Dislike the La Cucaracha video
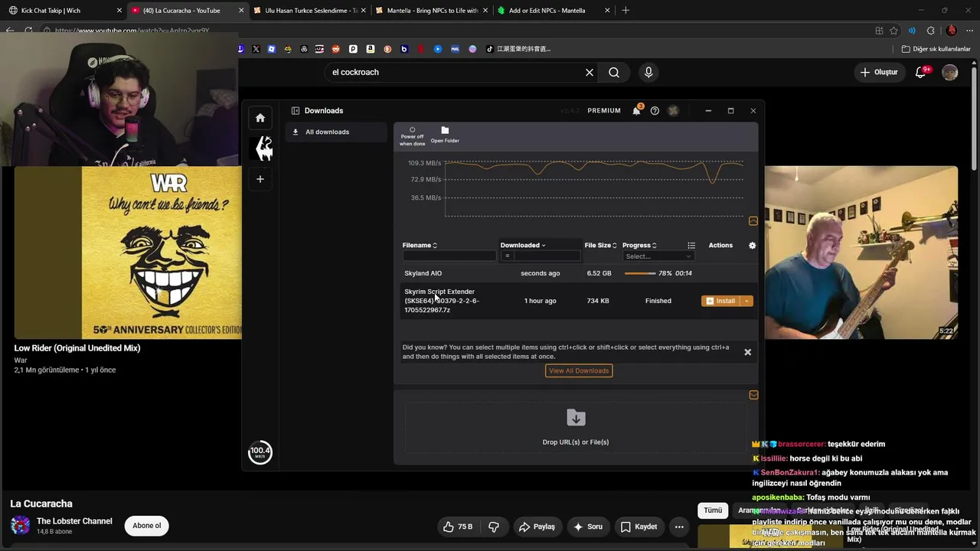980x551 pixels. 494,527
